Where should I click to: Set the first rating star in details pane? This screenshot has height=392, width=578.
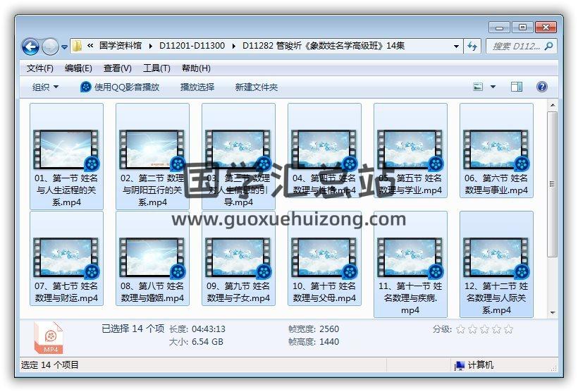click(460, 329)
